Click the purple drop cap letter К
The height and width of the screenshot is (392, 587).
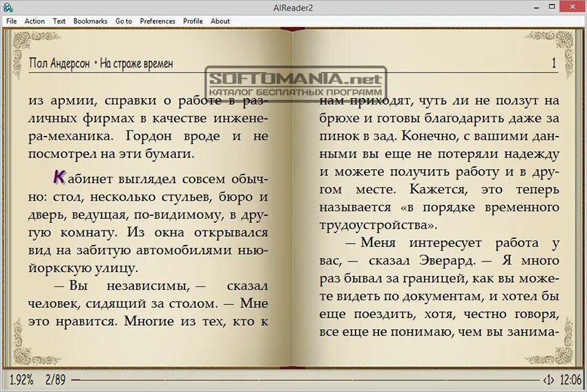(x=59, y=177)
